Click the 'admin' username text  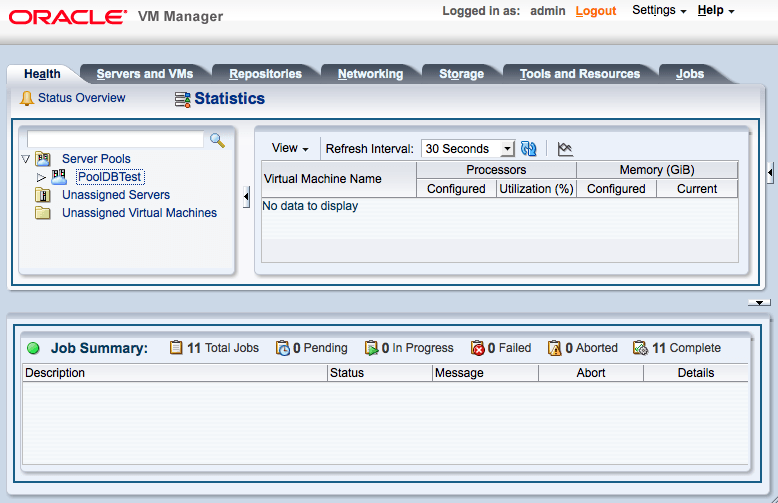pyautogui.click(x=548, y=11)
